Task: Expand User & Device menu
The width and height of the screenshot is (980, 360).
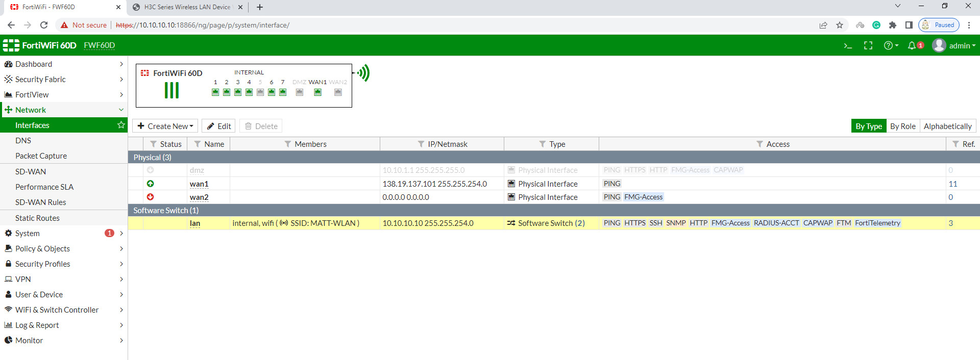Action: [x=64, y=294]
